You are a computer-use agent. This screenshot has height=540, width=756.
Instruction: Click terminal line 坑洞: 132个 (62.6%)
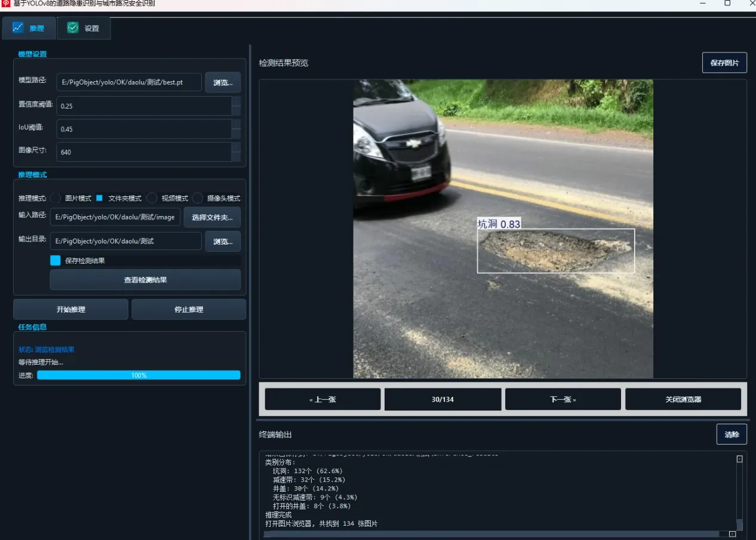(x=308, y=471)
